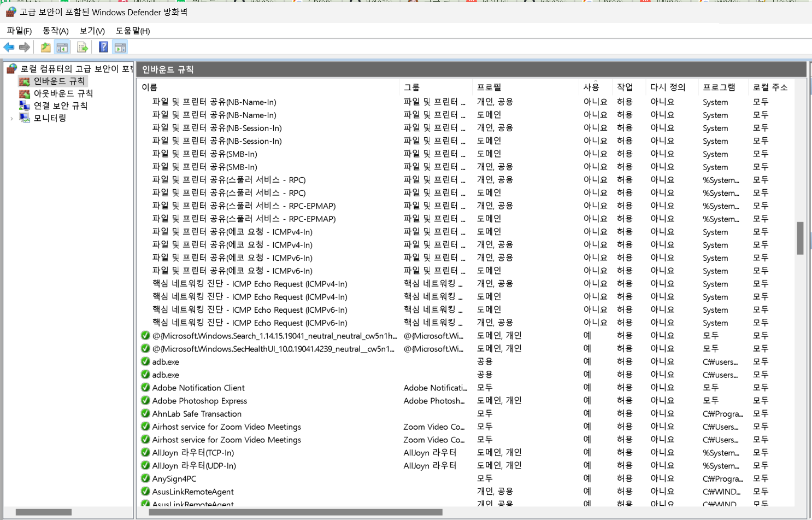Open Help via the question mark icon
This screenshot has width=812, height=520.
(x=103, y=48)
